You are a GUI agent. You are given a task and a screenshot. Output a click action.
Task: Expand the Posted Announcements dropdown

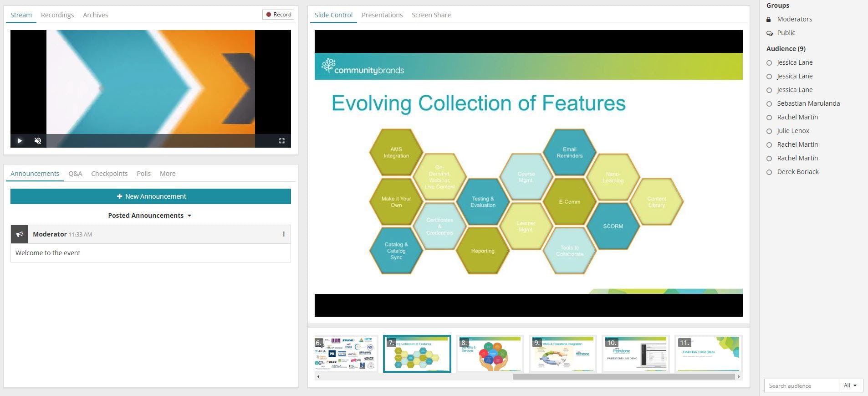click(x=150, y=216)
